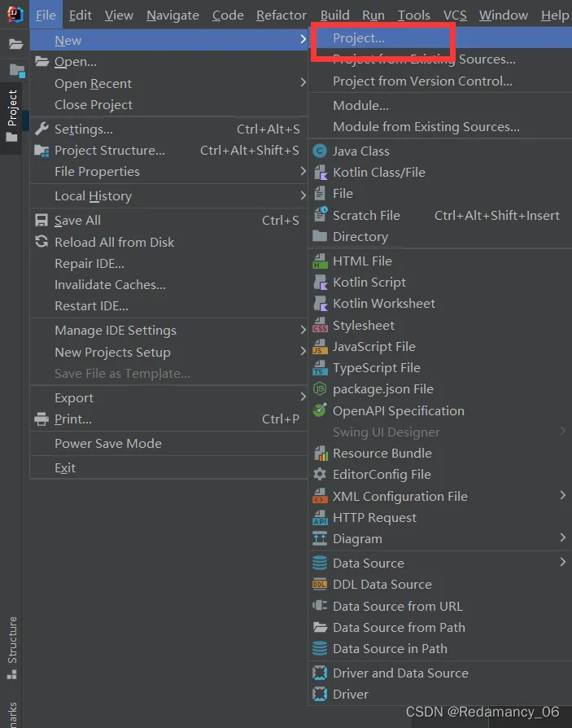Expand the XML Configuration File submenu
Viewport: 572px width, 728px height.
[x=562, y=495]
